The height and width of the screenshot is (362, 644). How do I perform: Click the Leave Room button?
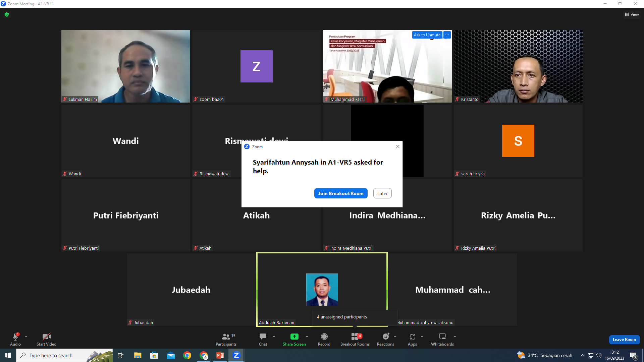pos(624,340)
